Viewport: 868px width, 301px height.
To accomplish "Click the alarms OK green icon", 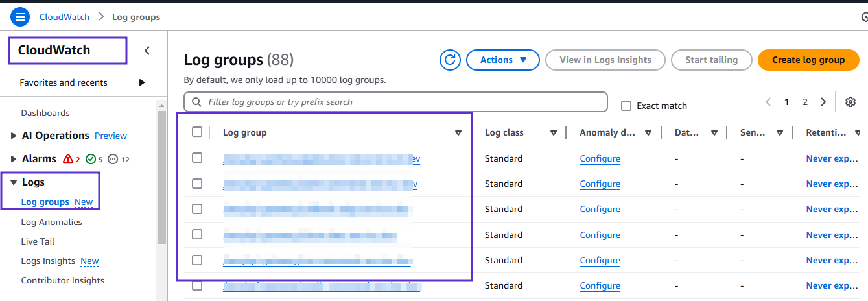I will [91, 159].
